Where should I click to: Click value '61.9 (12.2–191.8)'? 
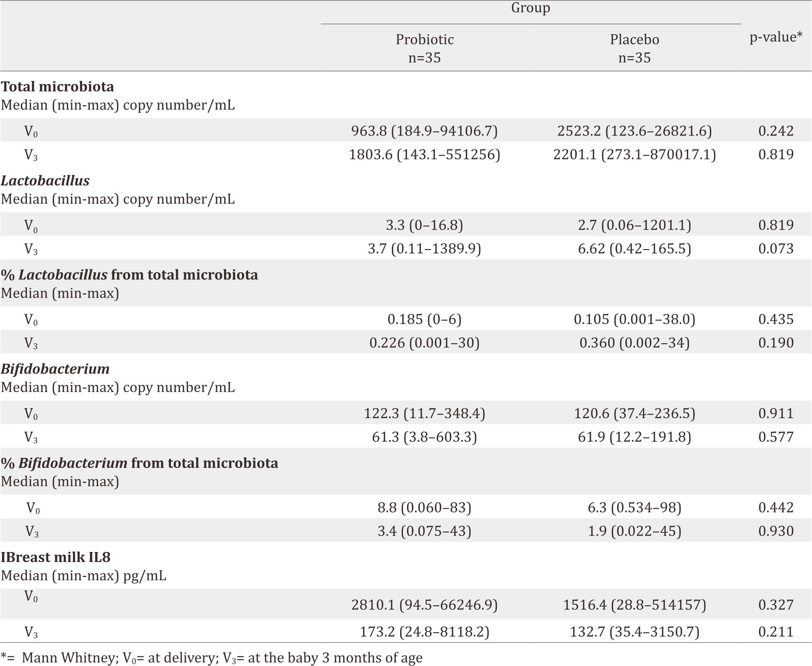pos(635,437)
